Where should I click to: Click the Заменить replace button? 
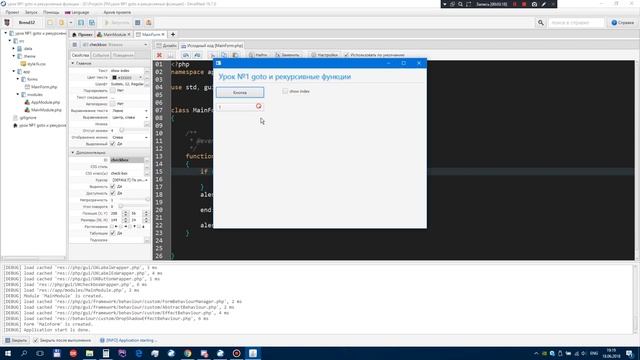coord(287,55)
